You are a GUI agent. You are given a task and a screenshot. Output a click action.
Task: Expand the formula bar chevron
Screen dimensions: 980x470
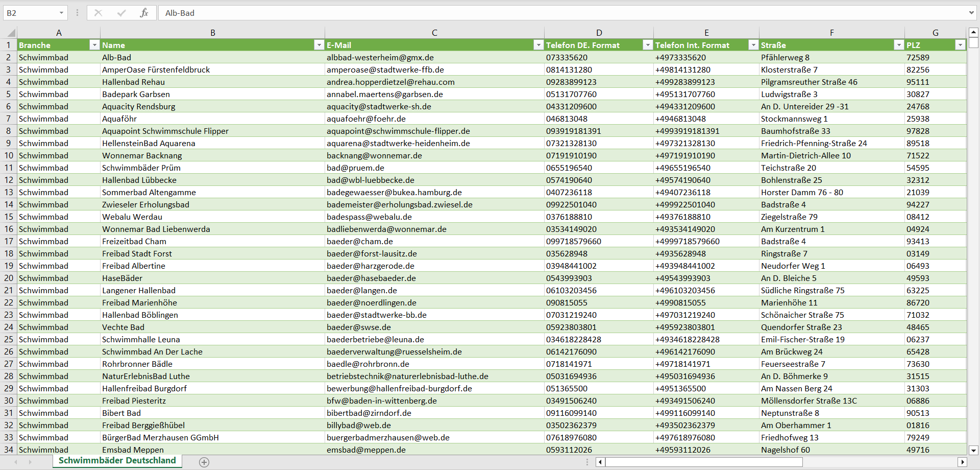pyautogui.click(x=971, y=13)
